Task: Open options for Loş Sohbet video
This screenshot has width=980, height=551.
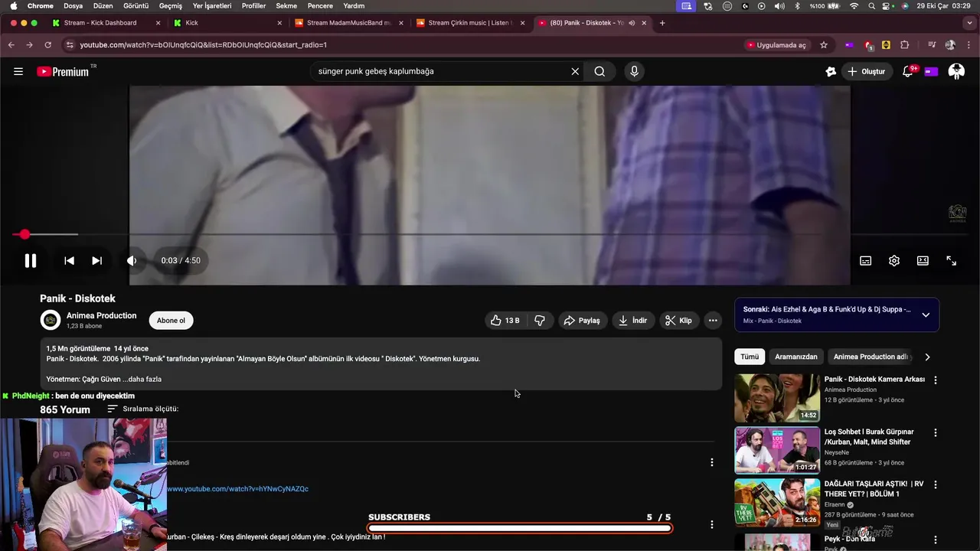Action: (935, 432)
